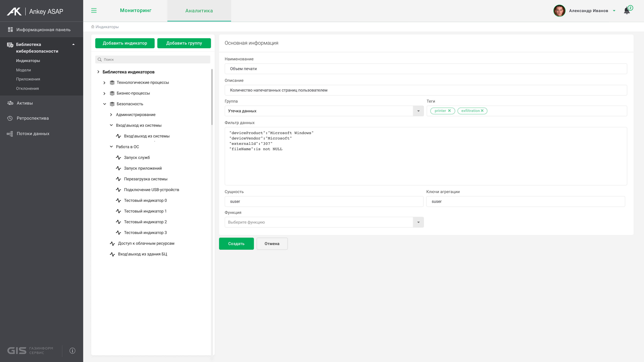Screen dimensions: 644x362
Task: Open Ретроспектива history section
Action: click(x=33, y=118)
